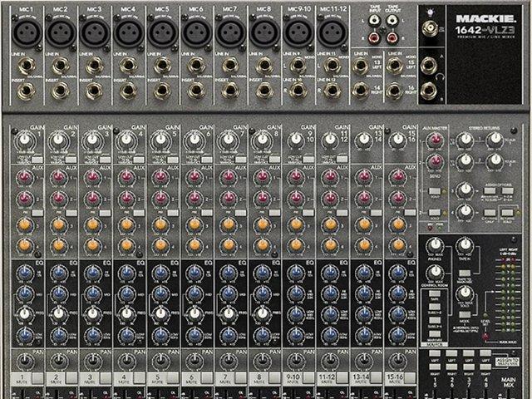The height and width of the screenshot is (399, 532).
Task: Click the SOLO level knob
Action: click(x=465, y=293)
